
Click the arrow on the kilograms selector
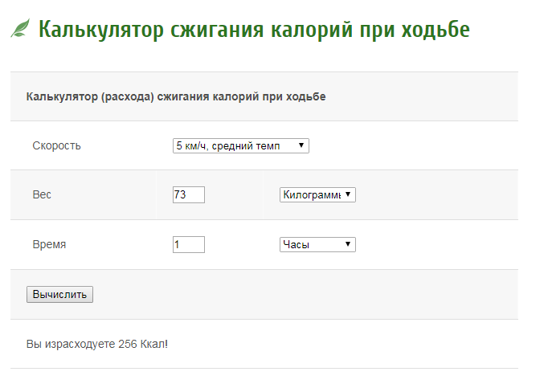click(348, 195)
